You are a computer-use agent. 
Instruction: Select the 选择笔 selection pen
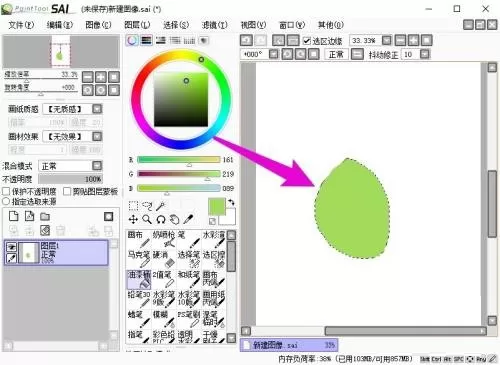pos(189,259)
